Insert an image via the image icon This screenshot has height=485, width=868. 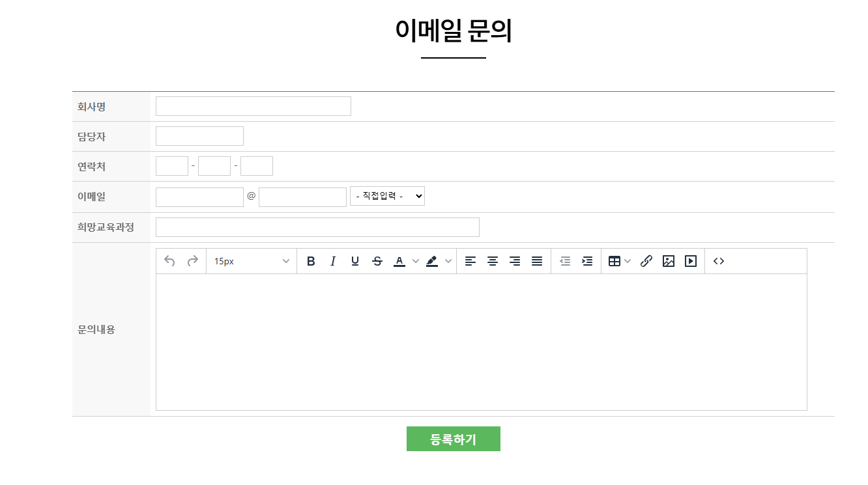[669, 261]
